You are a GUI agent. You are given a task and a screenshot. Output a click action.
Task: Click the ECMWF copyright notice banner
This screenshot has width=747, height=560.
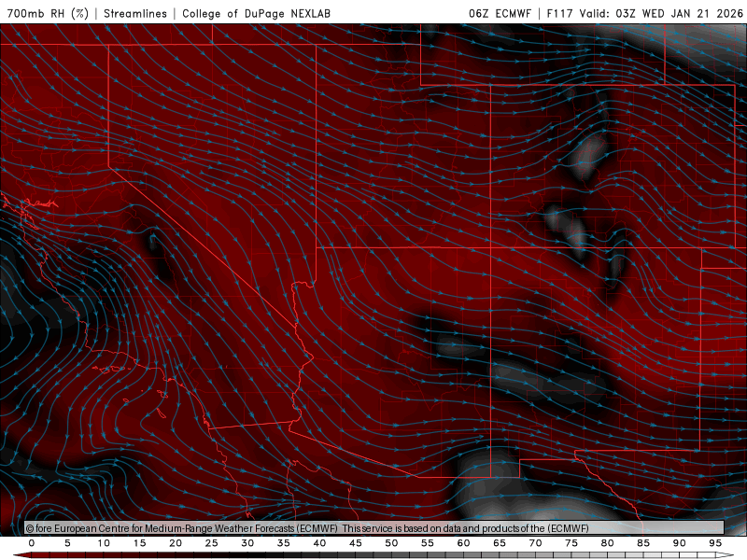(374, 528)
